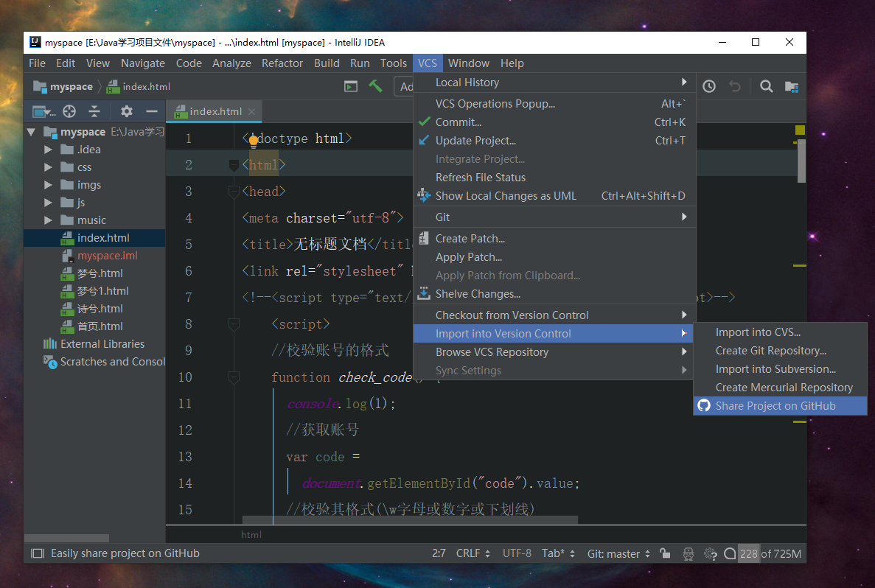
Task: Select Share Project on GitHub
Action: (x=780, y=405)
